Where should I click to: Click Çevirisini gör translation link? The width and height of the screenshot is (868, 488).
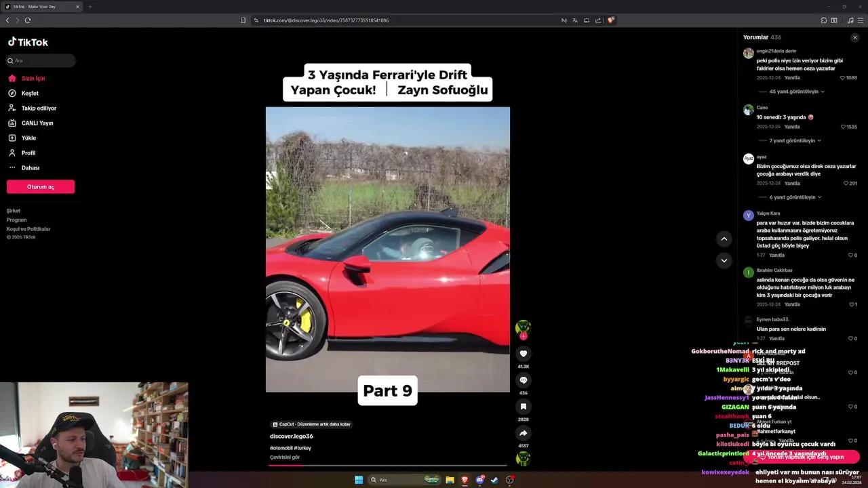[285, 457]
